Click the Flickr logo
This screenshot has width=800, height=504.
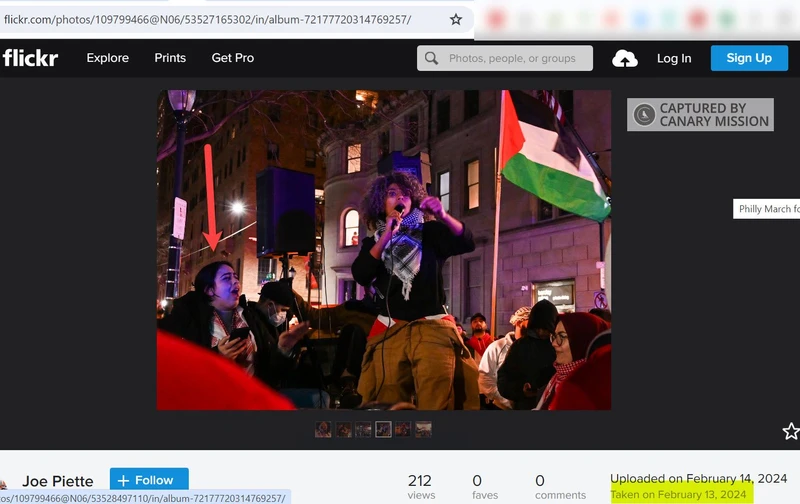coord(31,58)
